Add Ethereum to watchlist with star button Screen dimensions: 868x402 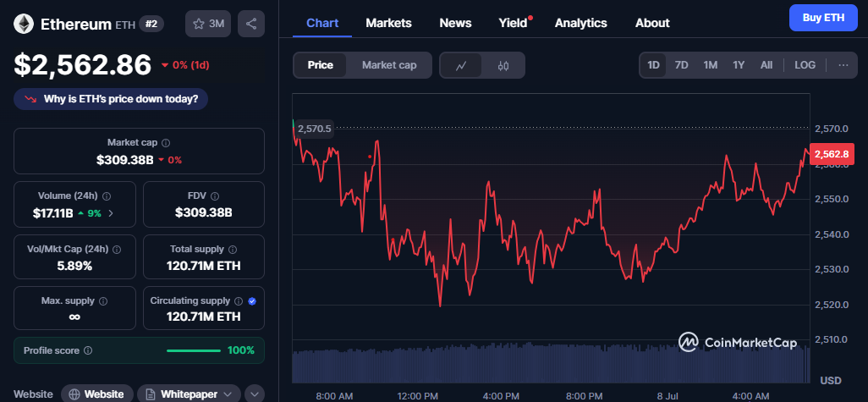pos(208,24)
